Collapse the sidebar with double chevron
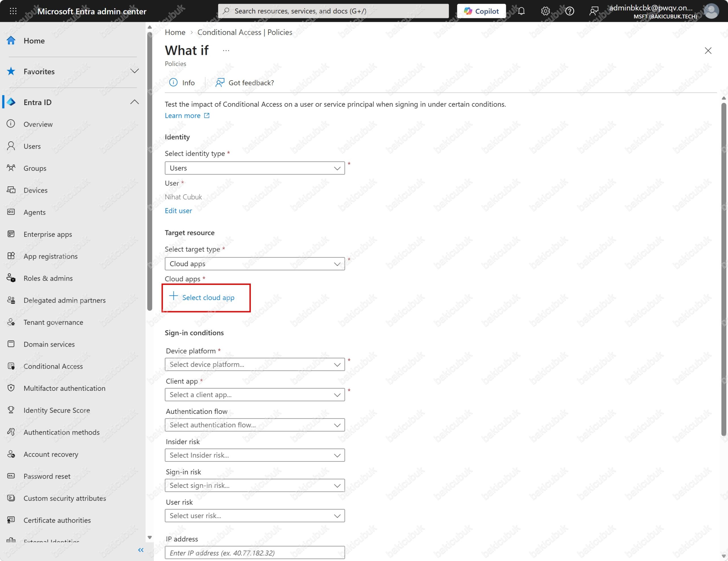728x561 pixels. point(141,550)
